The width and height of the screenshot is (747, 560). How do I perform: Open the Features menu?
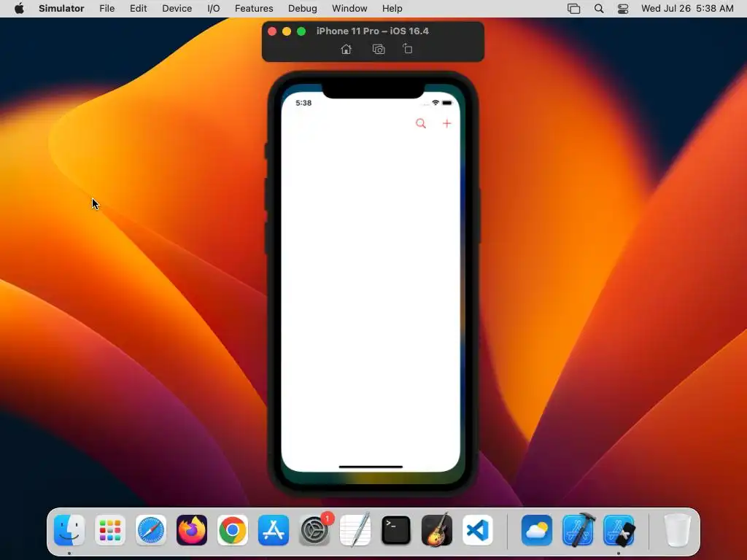(254, 9)
